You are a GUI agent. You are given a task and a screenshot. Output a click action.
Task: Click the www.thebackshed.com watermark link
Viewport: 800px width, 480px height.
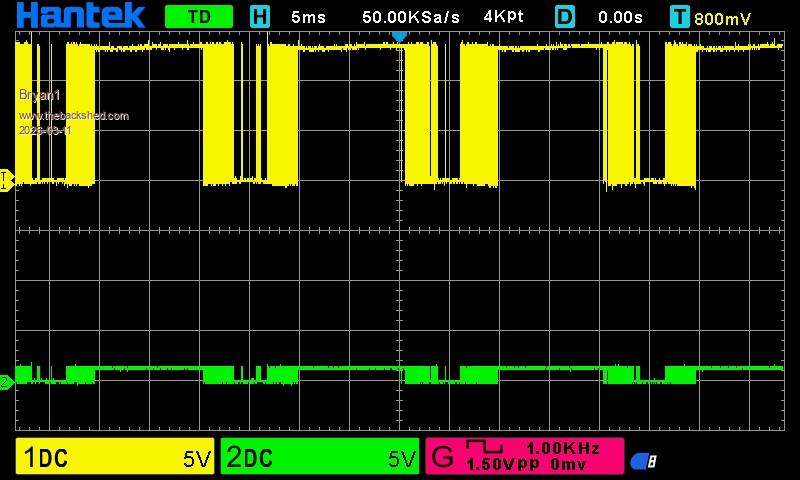pyautogui.click(x=74, y=116)
